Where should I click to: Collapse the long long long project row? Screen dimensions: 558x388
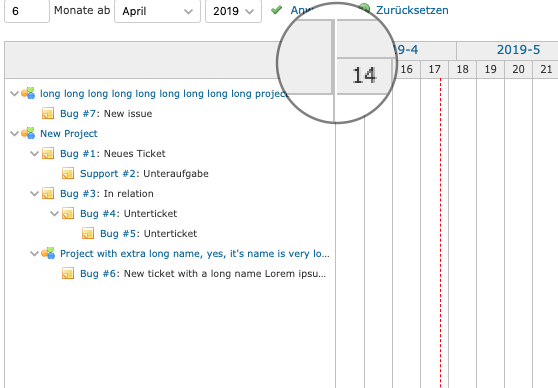pyautogui.click(x=14, y=94)
